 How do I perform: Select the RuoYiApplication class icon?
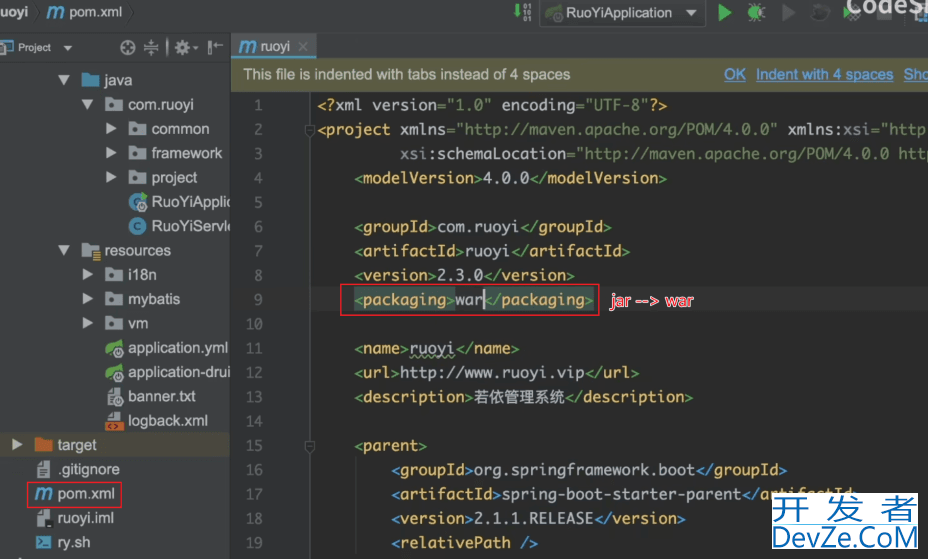pos(137,202)
